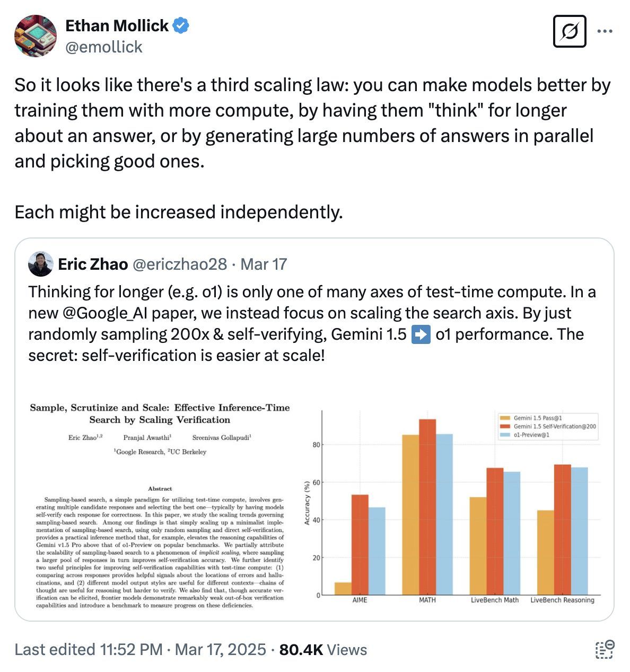The image size is (630, 672).
Task: Open the paper abstract image
Action: pos(160,506)
